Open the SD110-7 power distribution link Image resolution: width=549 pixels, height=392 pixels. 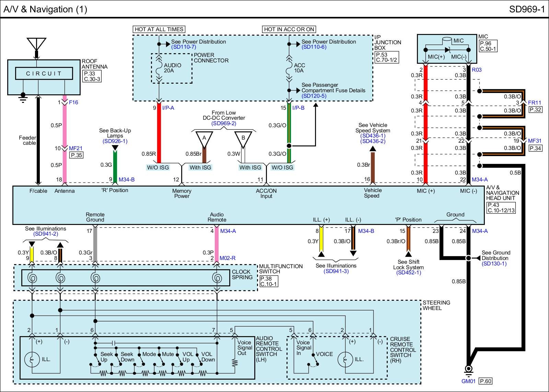(184, 47)
